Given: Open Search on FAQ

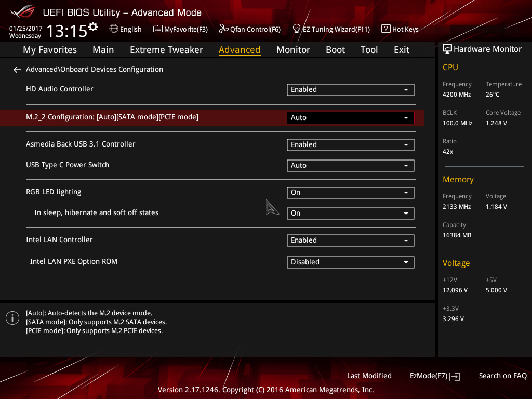Looking at the screenshot, I should coord(502,376).
